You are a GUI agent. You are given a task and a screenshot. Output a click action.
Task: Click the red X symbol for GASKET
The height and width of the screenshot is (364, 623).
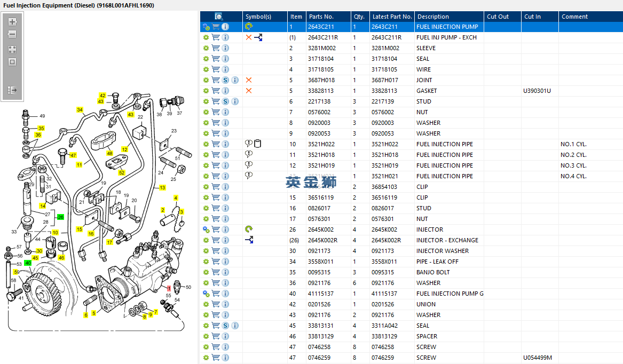(x=249, y=91)
